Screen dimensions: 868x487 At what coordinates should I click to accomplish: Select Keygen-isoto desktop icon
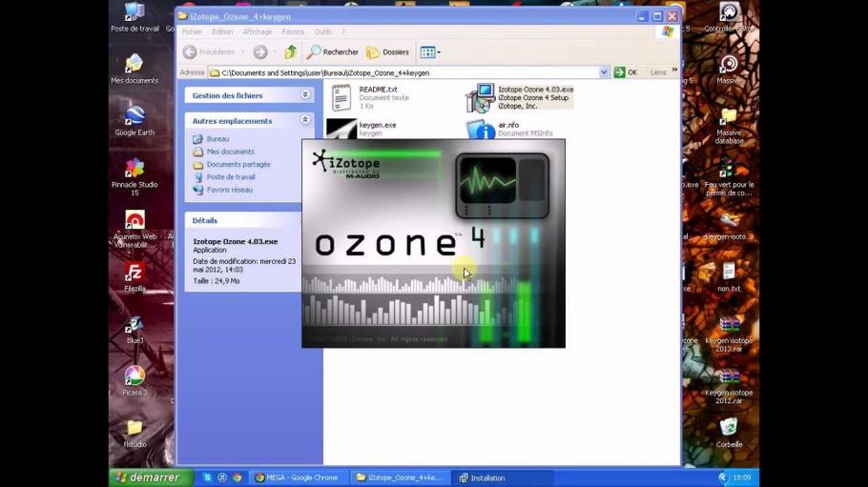(729, 226)
